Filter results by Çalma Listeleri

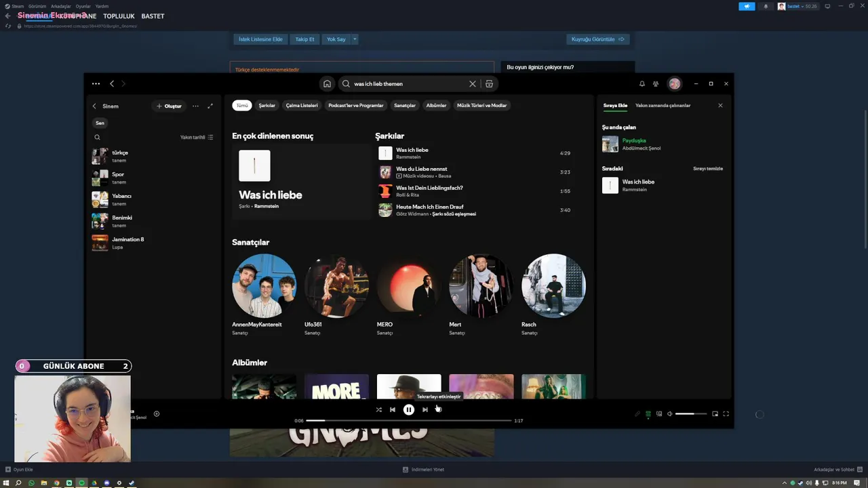302,106
